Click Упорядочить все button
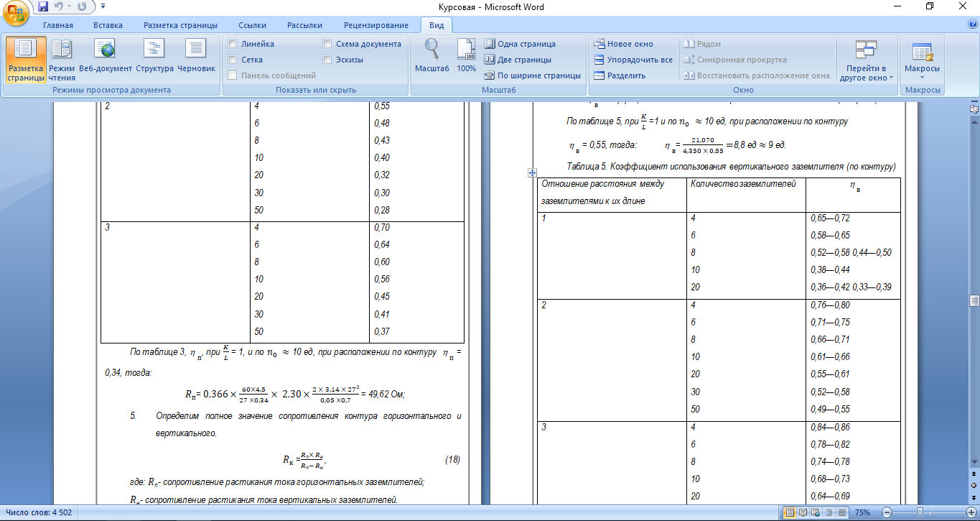 point(633,60)
